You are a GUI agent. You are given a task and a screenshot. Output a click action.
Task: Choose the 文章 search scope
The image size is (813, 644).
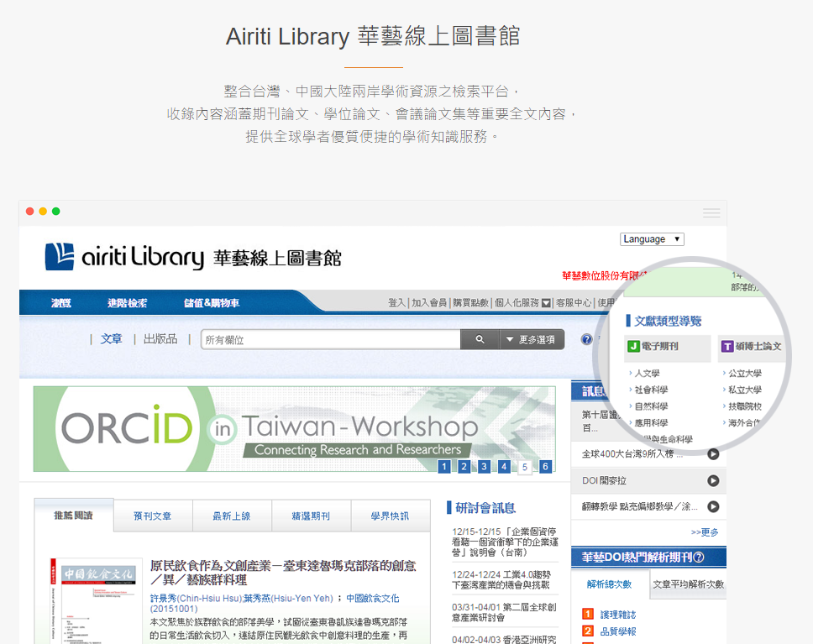(111, 339)
